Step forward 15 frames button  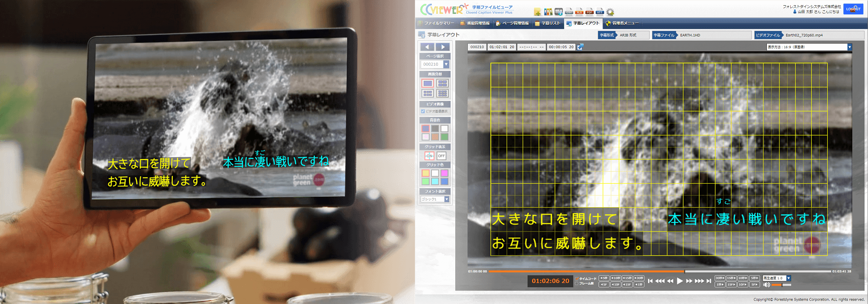731,284
